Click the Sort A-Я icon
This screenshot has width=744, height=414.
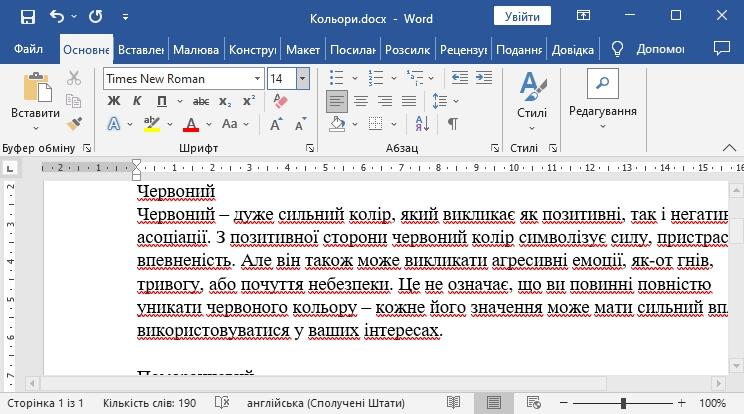pyautogui.click(x=422, y=124)
